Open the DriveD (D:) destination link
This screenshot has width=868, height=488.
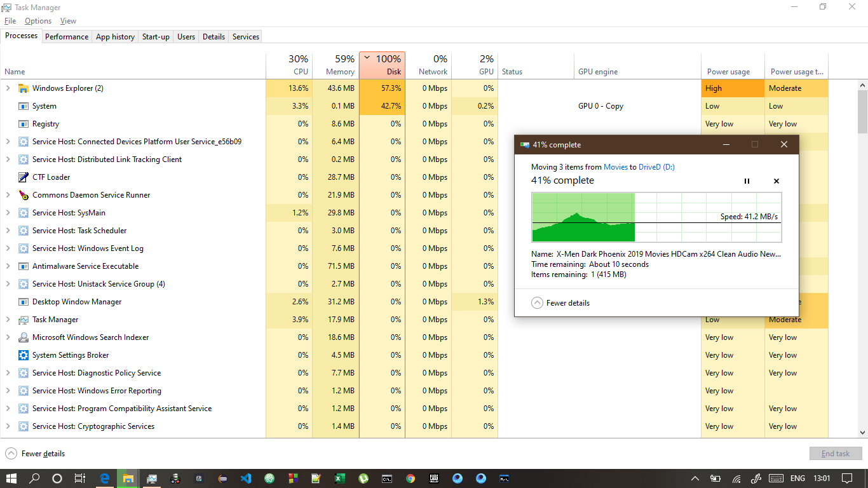click(x=656, y=167)
